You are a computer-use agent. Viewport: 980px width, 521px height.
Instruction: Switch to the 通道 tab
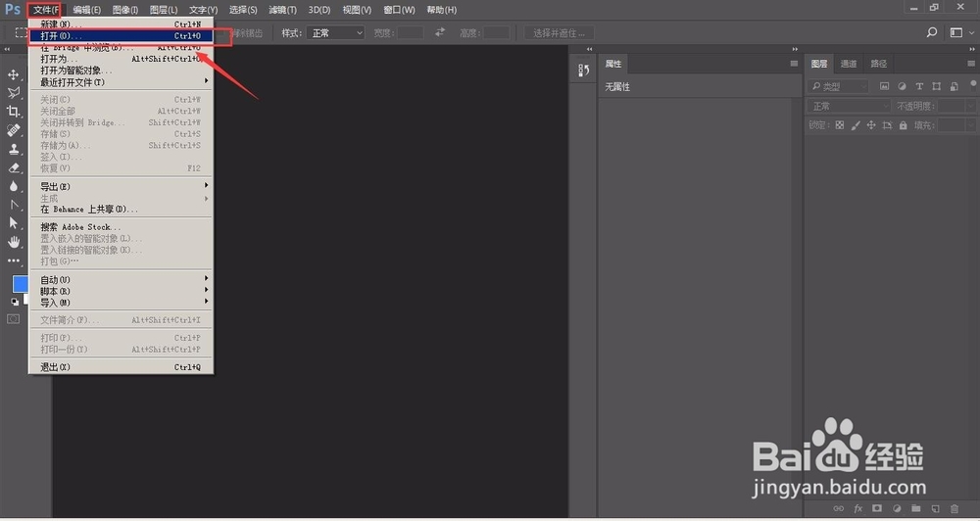[x=848, y=64]
